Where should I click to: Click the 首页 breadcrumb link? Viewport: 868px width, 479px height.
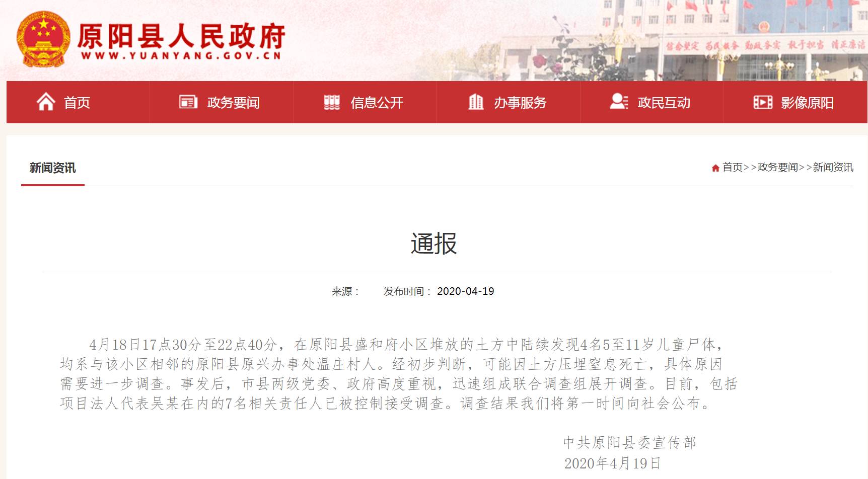(733, 167)
